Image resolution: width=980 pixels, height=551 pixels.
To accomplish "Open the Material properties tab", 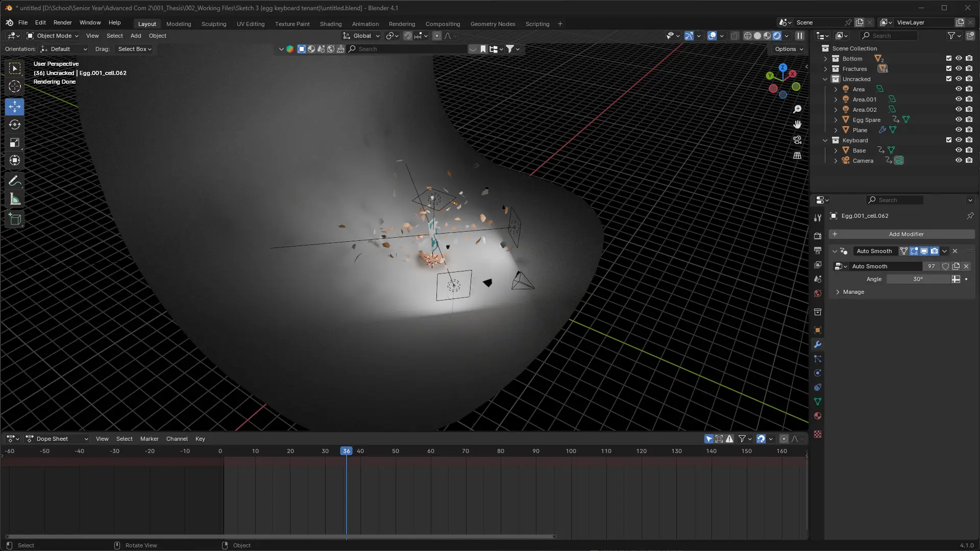I will pos(818,416).
